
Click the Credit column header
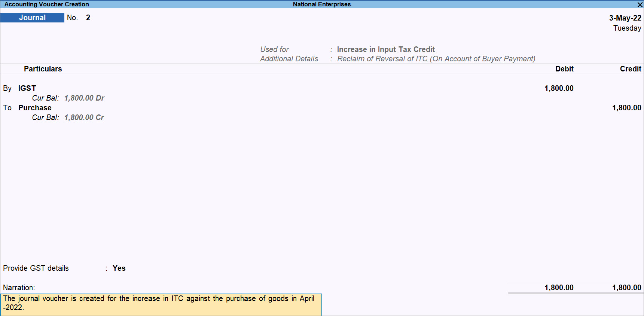pos(631,69)
